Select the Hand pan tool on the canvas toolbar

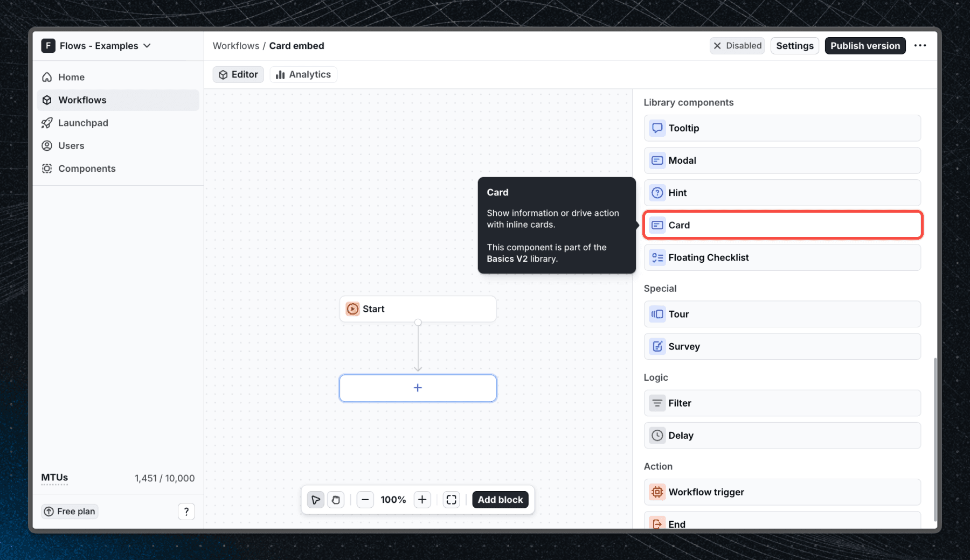coord(336,500)
